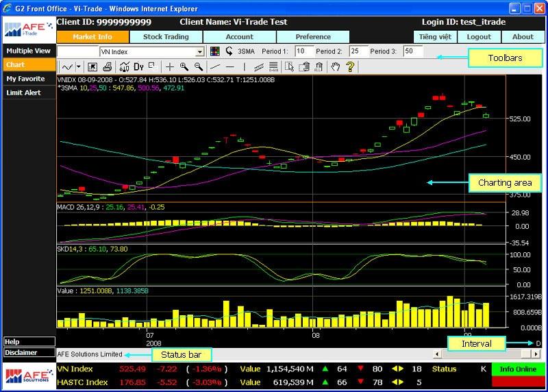Select Multiple View in sidebar

click(29, 51)
